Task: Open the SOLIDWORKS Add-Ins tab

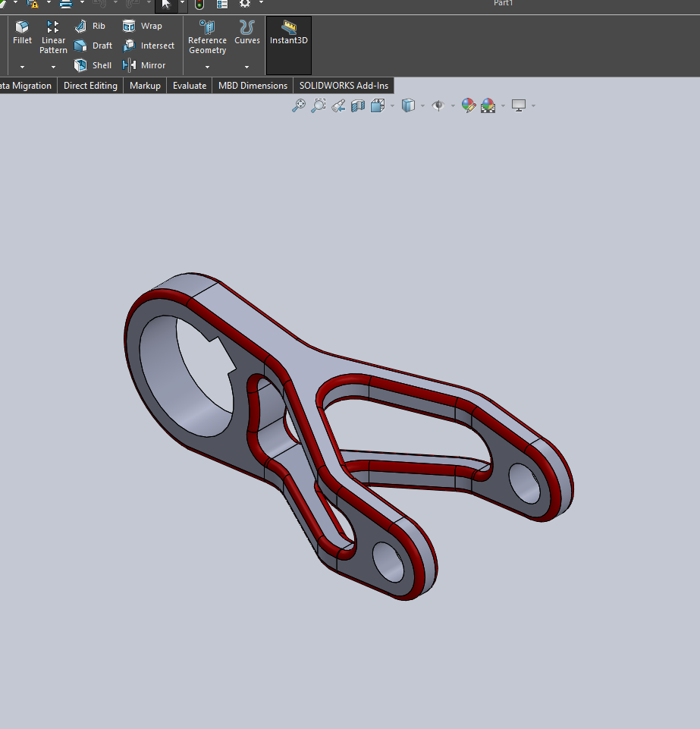Action: [x=343, y=85]
